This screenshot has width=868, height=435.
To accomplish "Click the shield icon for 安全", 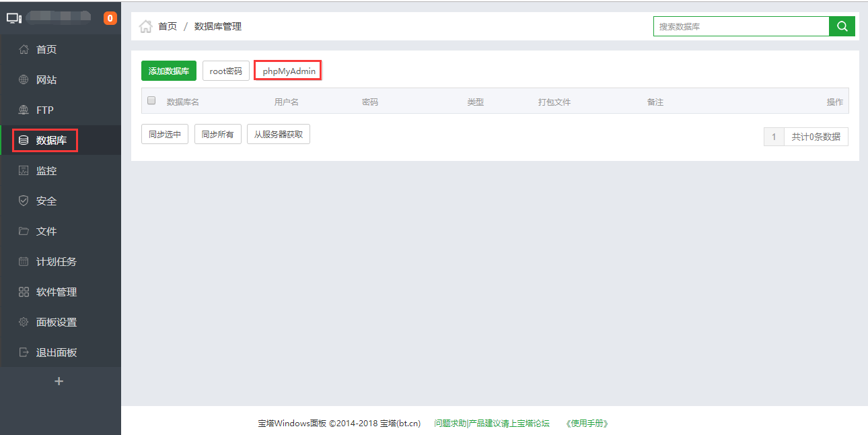I will (x=24, y=201).
